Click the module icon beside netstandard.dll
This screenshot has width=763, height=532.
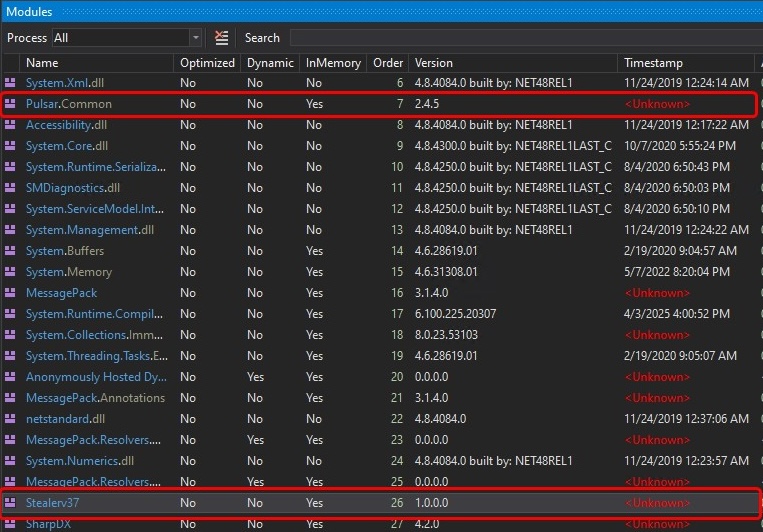tap(10, 419)
